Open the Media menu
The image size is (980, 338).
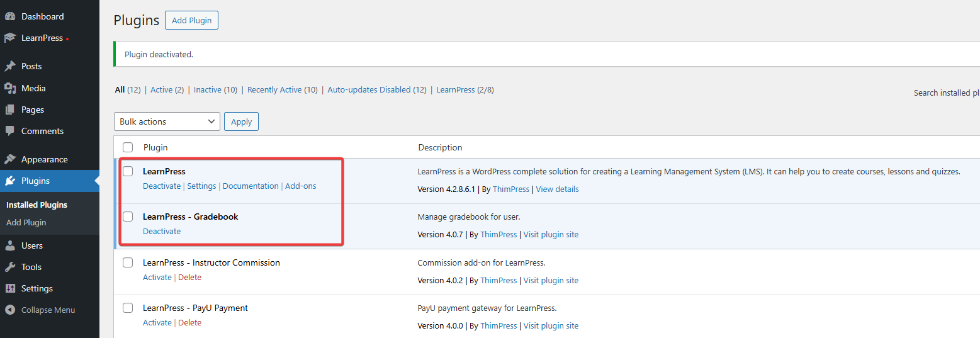point(50,88)
